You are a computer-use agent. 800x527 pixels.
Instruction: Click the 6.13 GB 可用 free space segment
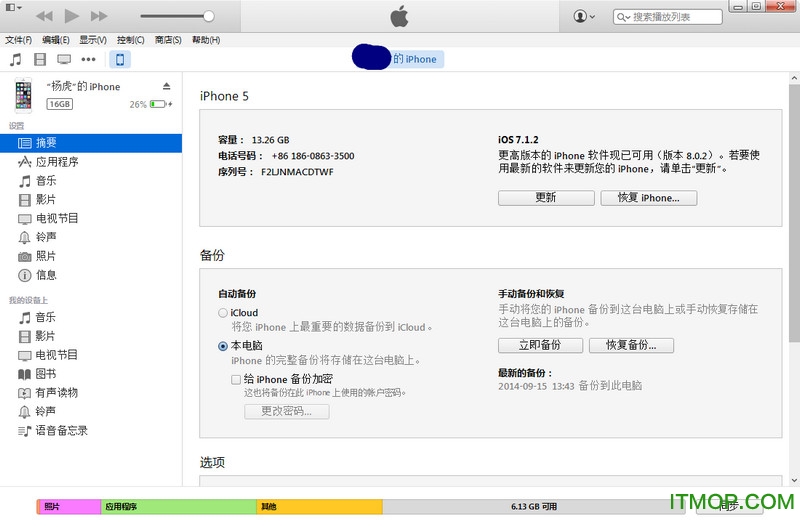pos(533,507)
